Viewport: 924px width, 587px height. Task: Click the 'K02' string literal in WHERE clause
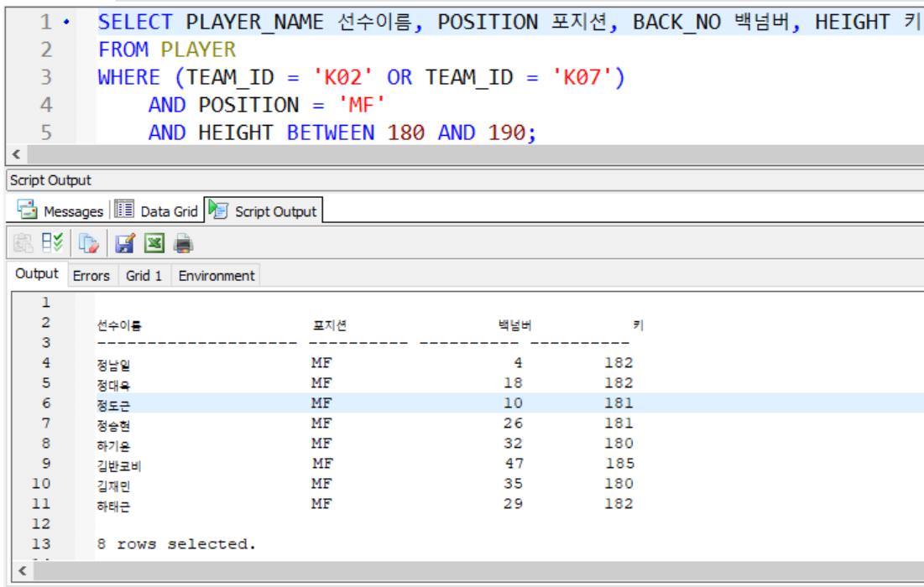pos(342,77)
